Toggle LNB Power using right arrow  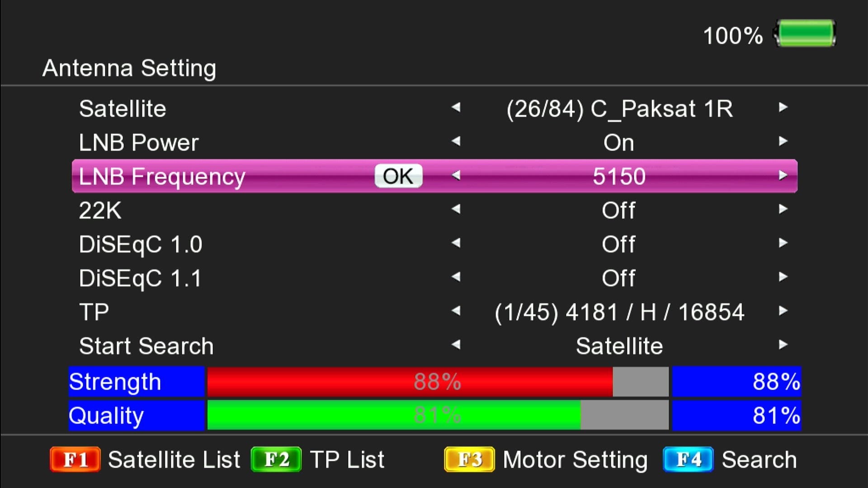click(x=783, y=141)
